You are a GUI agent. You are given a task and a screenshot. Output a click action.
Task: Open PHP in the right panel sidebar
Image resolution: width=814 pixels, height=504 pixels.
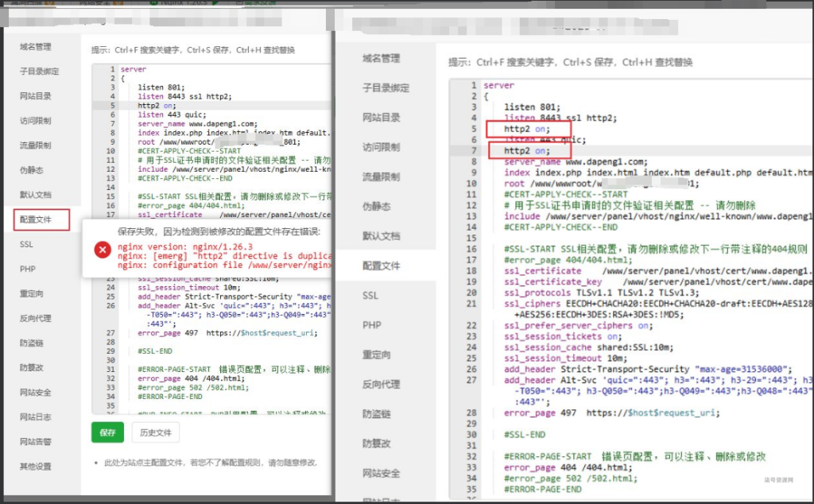coord(372,325)
